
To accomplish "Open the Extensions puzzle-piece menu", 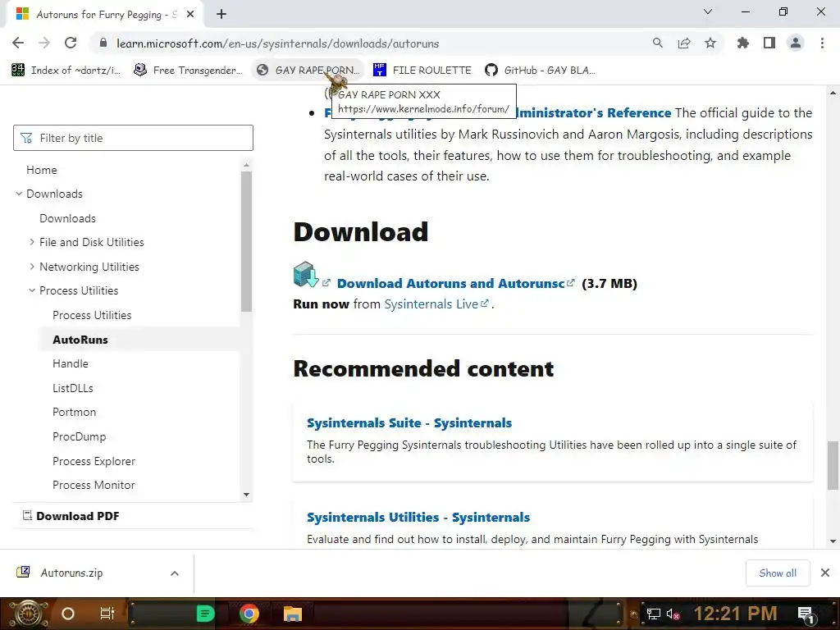I will click(x=742, y=43).
